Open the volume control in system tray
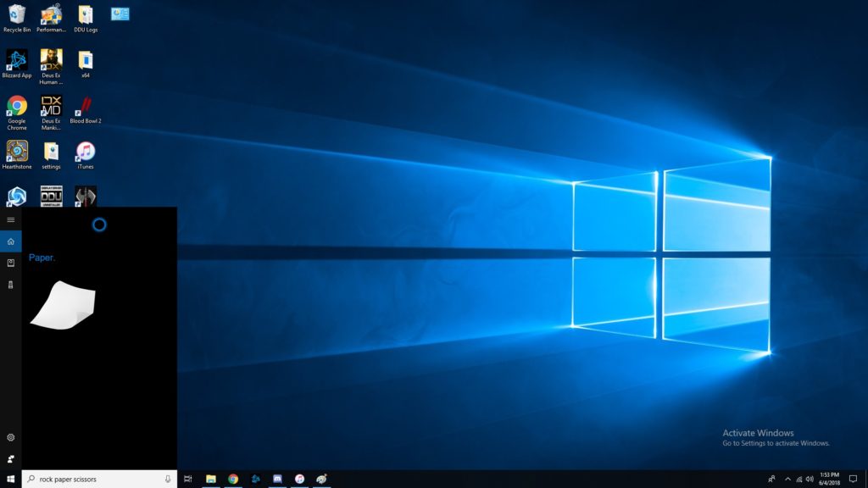 (x=810, y=479)
